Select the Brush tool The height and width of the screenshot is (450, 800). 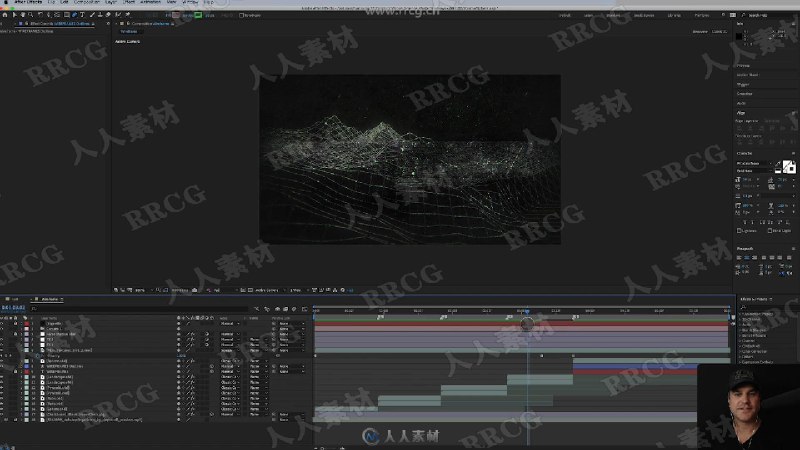tap(92, 15)
